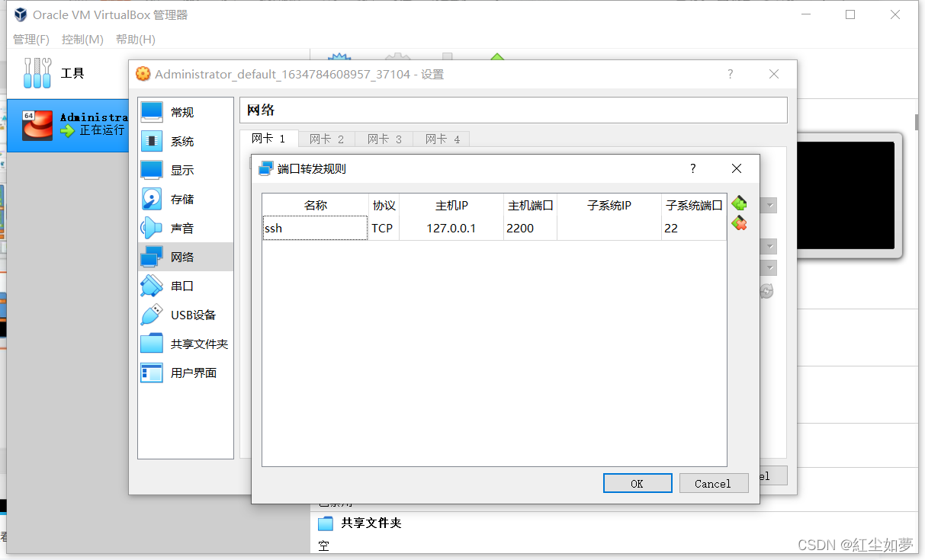
Task: Click OK in port forwarding dialog
Action: (x=638, y=483)
